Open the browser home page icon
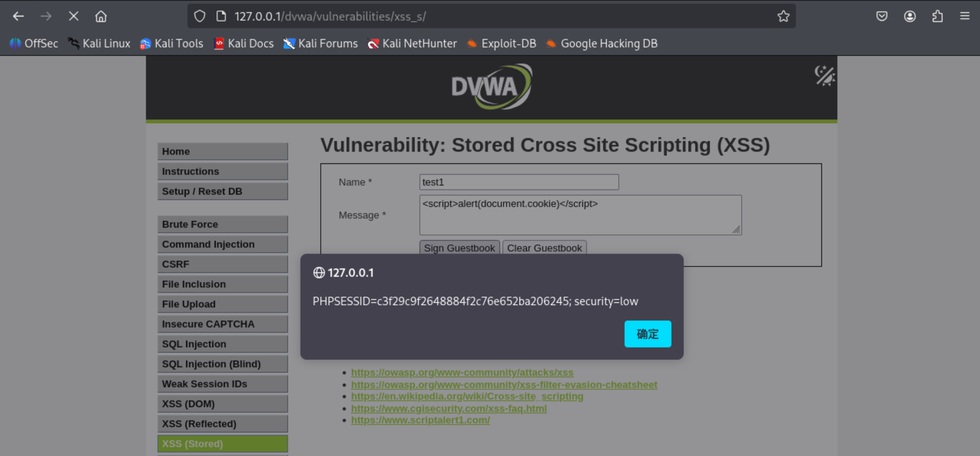The height and width of the screenshot is (456, 980). click(x=101, y=16)
